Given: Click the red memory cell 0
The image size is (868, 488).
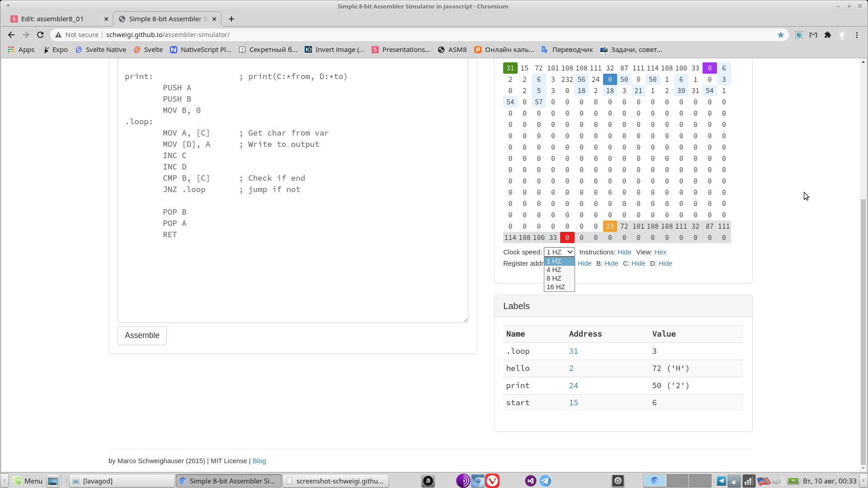Looking at the screenshot, I should click(567, 238).
